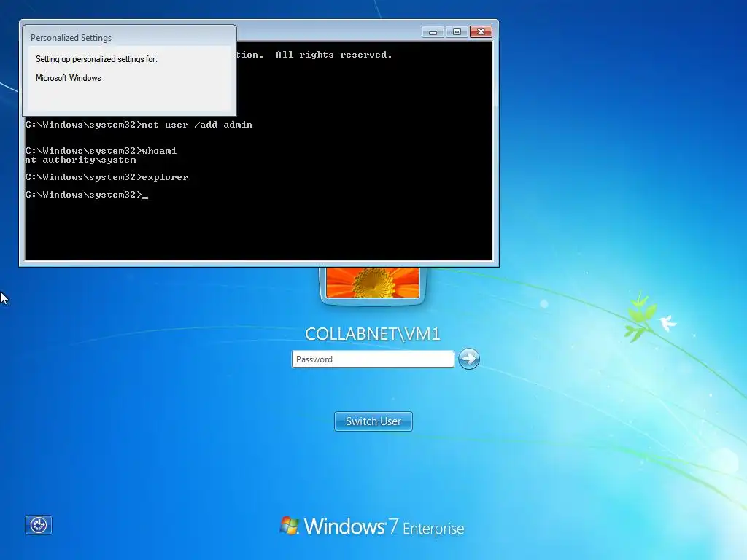Image resolution: width=747 pixels, height=560 pixels.
Task: Minimize the command prompt window
Action: pyautogui.click(x=433, y=32)
